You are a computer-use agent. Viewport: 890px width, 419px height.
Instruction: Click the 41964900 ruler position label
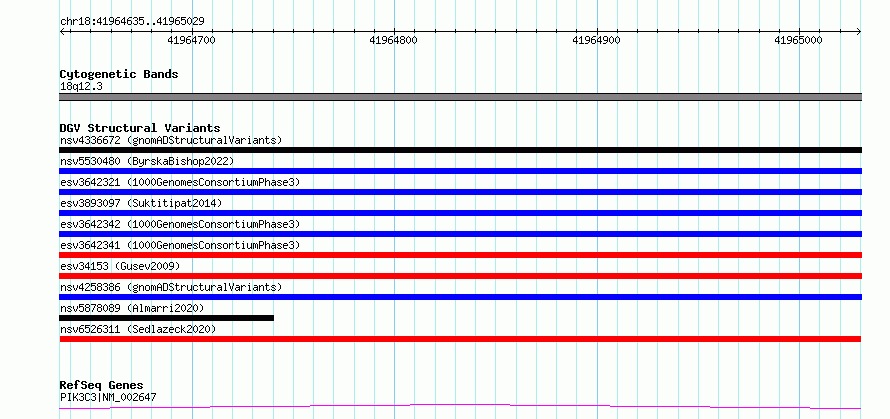click(597, 40)
